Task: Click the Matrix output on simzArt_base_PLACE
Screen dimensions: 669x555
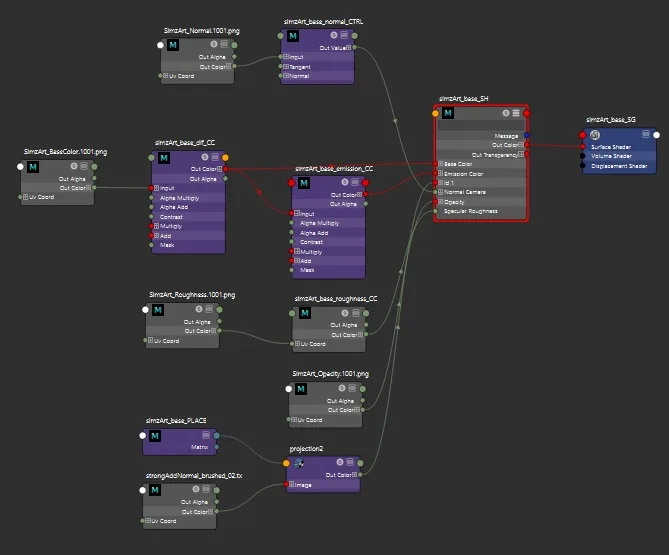Action: [x=199, y=447]
